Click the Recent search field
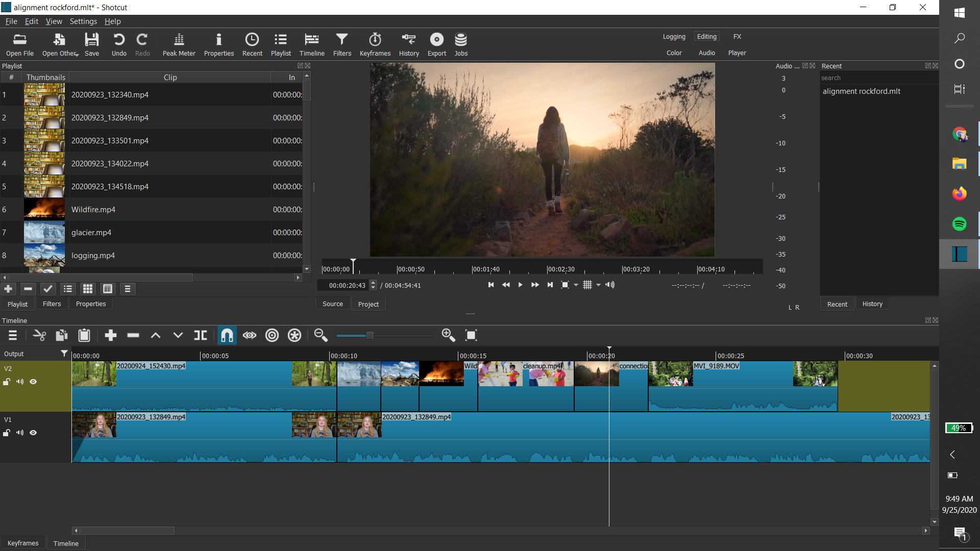 [878, 78]
